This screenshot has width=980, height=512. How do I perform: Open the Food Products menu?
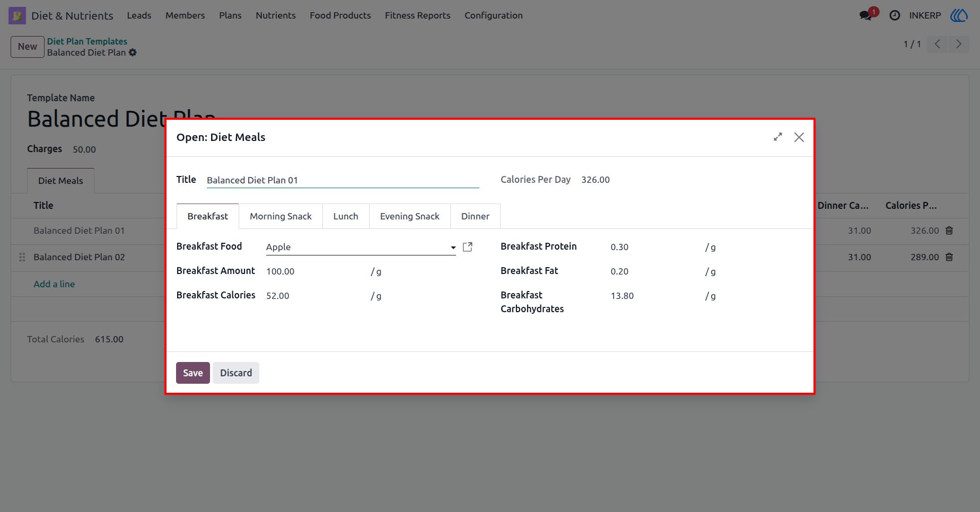point(340,15)
